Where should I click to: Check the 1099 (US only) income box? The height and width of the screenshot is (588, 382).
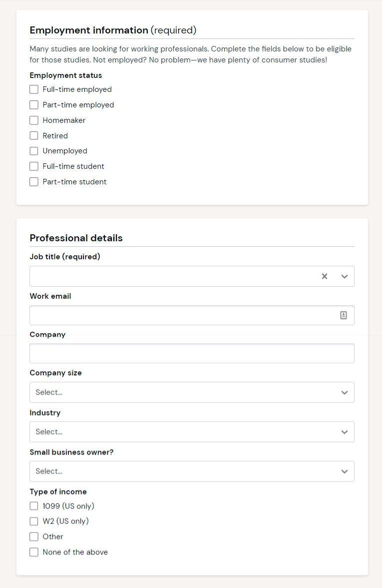(34, 506)
